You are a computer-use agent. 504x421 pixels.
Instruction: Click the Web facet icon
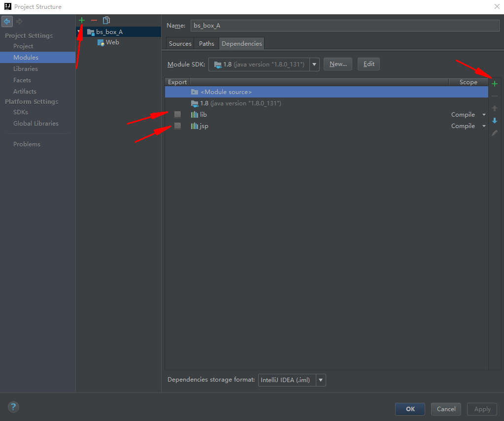click(x=101, y=42)
